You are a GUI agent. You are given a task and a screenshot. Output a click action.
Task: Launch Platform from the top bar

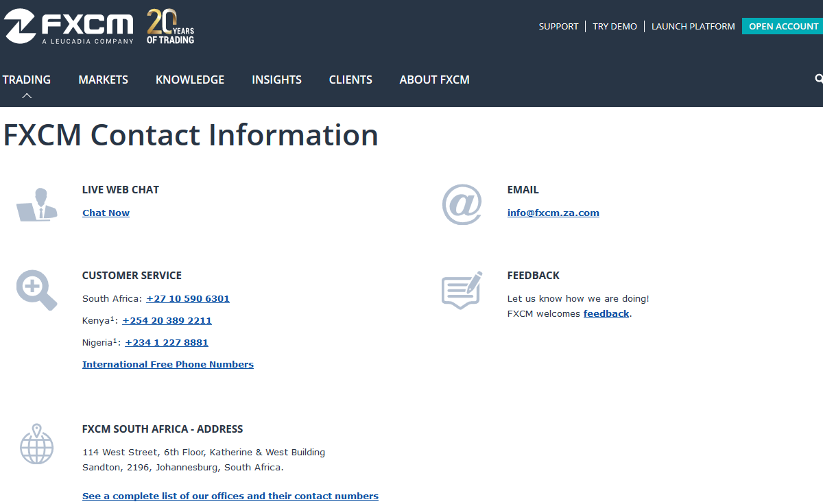pos(693,26)
